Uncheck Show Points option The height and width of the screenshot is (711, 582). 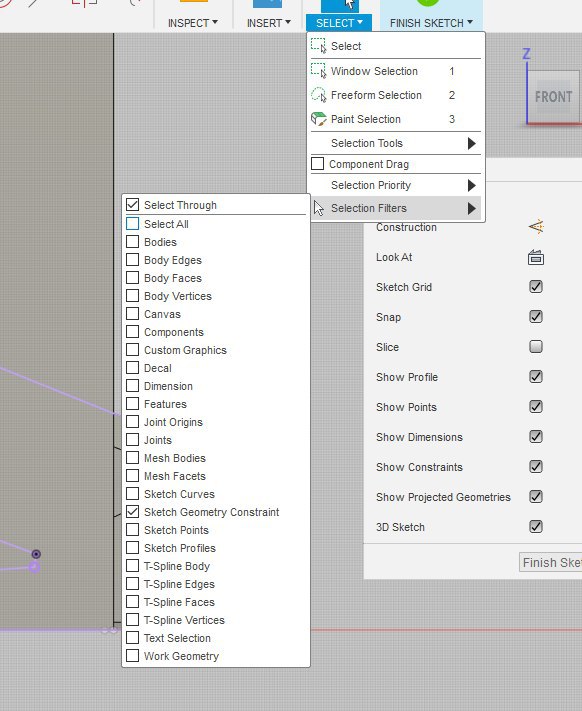point(536,406)
